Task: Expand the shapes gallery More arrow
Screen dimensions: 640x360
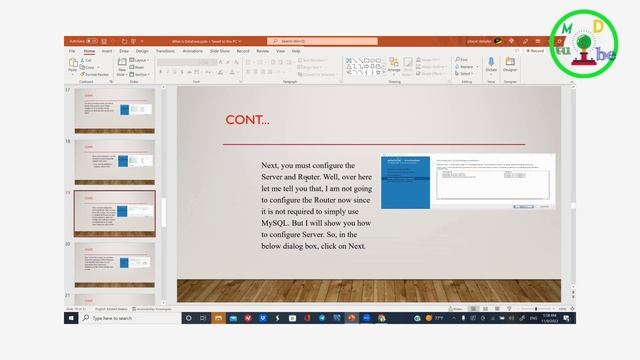Action: [384, 72]
